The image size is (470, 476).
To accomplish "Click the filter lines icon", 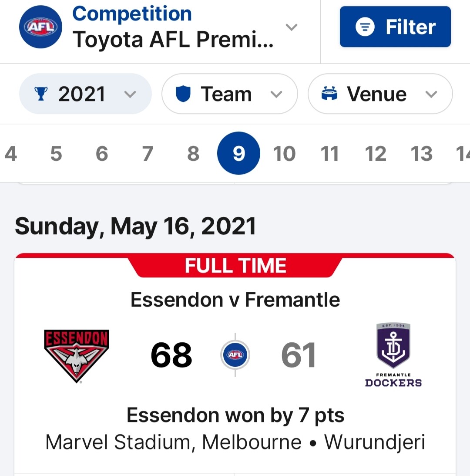I will click(365, 27).
